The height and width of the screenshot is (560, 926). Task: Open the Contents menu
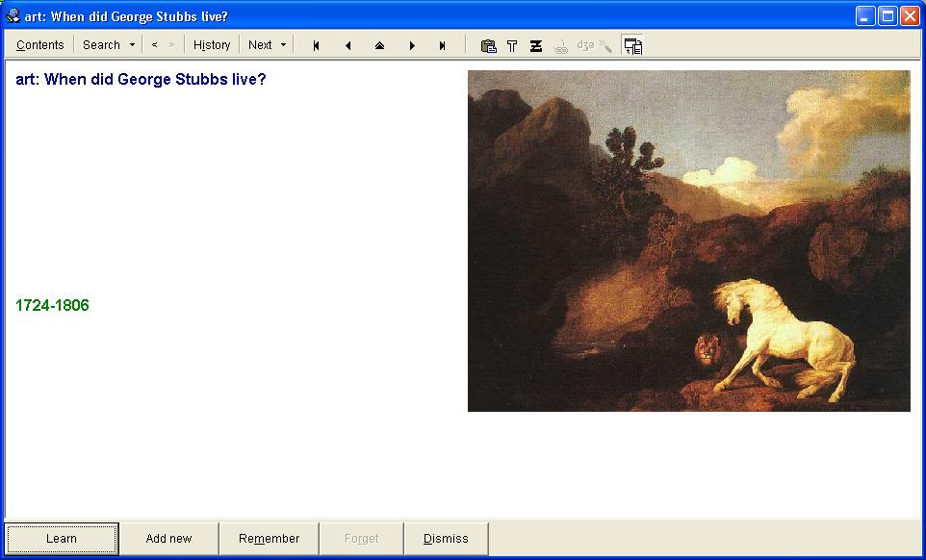[39, 45]
